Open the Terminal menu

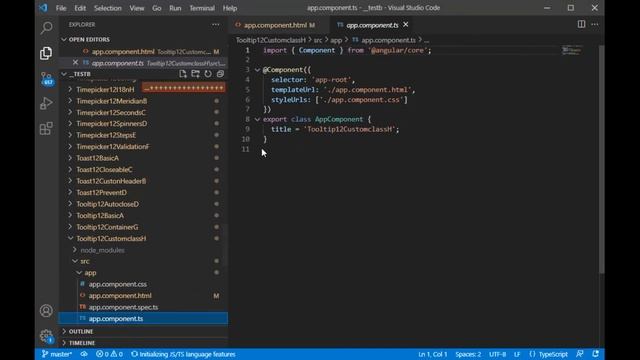coord(202,8)
